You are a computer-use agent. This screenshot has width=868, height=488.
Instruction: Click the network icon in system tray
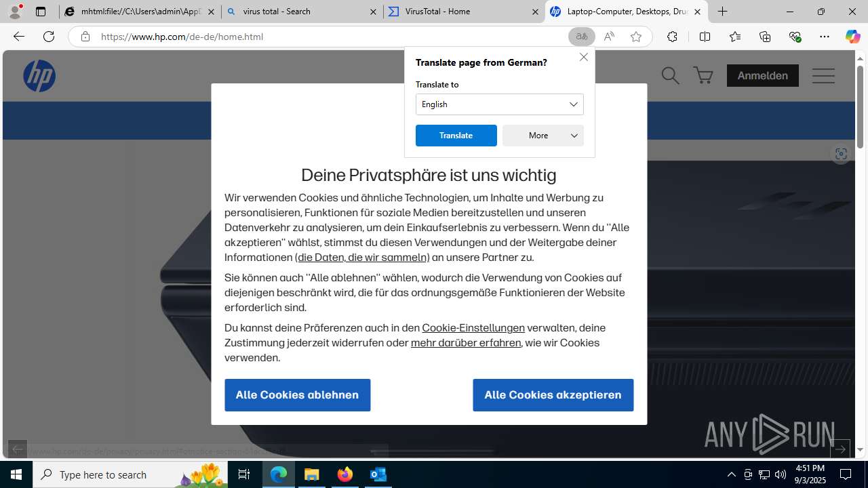tap(764, 474)
